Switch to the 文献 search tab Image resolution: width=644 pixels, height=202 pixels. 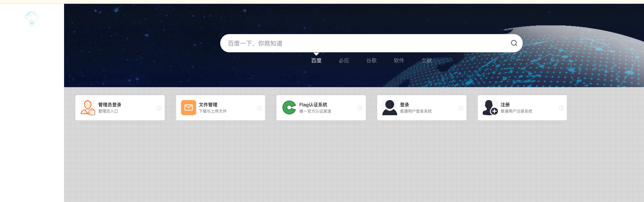click(x=426, y=60)
